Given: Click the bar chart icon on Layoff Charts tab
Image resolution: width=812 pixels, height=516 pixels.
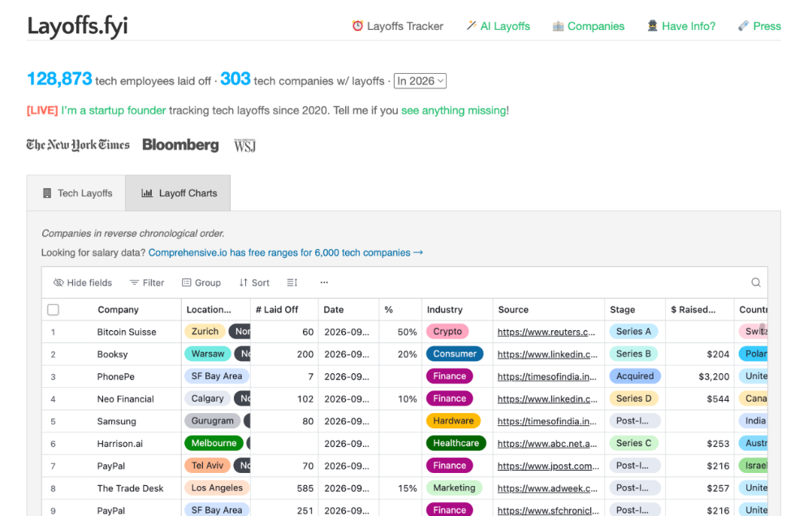Looking at the screenshot, I should coord(147,193).
